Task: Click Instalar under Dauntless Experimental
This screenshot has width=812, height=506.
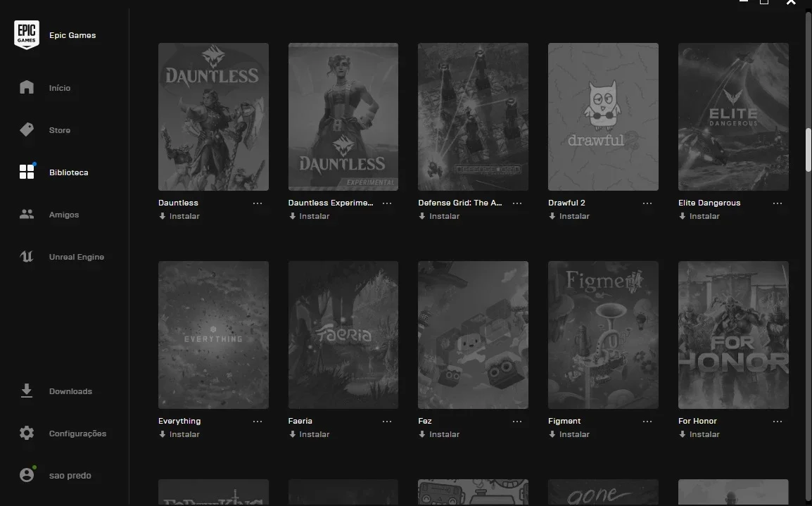Action: [x=309, y=216]
